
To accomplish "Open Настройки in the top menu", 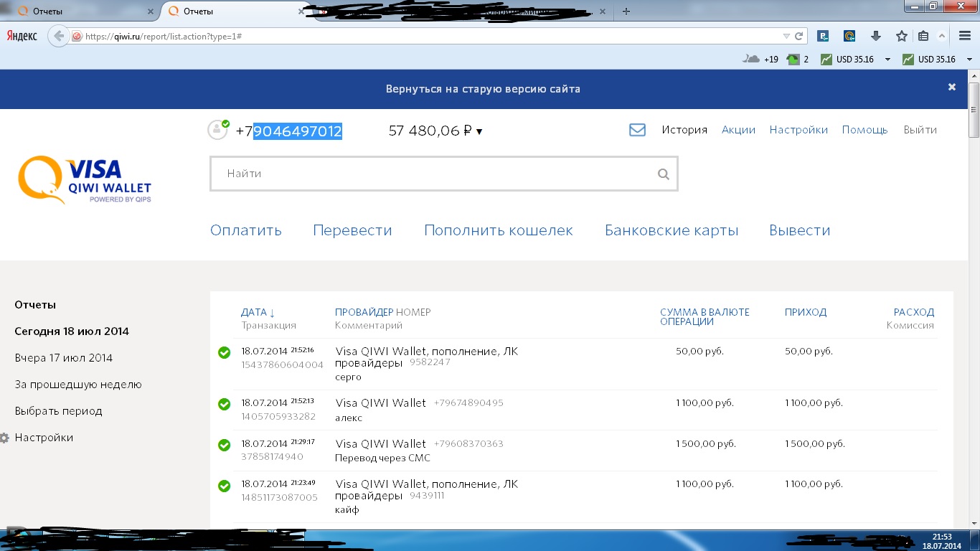I will coord(798,130).
